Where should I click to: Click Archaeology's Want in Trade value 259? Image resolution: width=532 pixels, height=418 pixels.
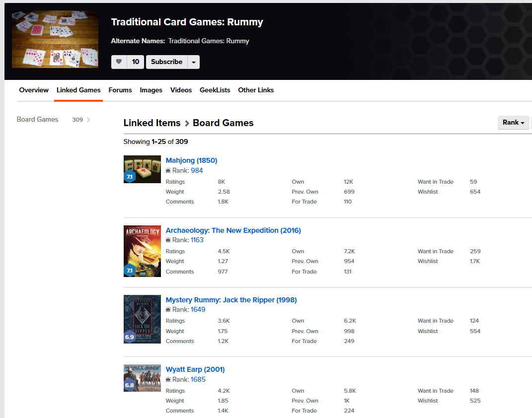475,251
